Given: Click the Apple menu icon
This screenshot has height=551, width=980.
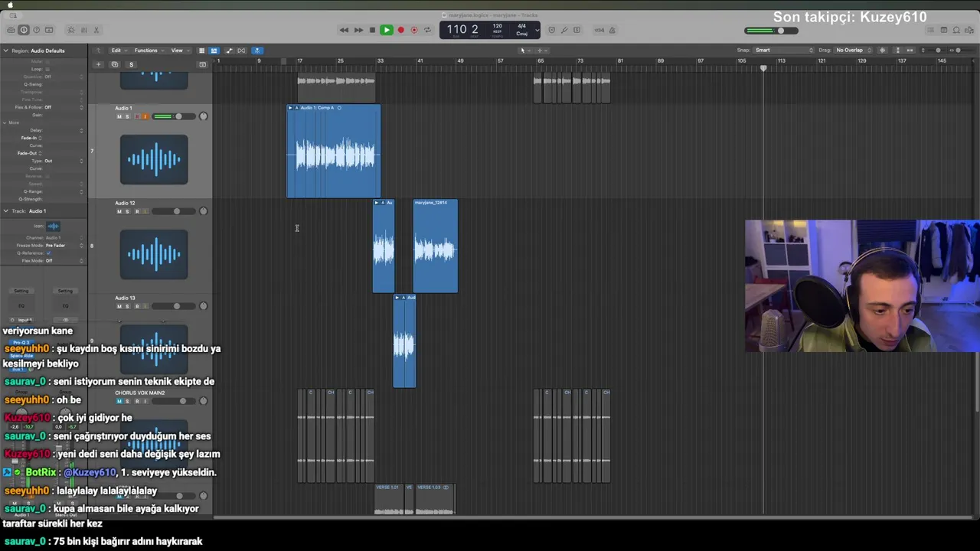Looking at the screenshot, I should pyautogui.click(x=10, y=5).
